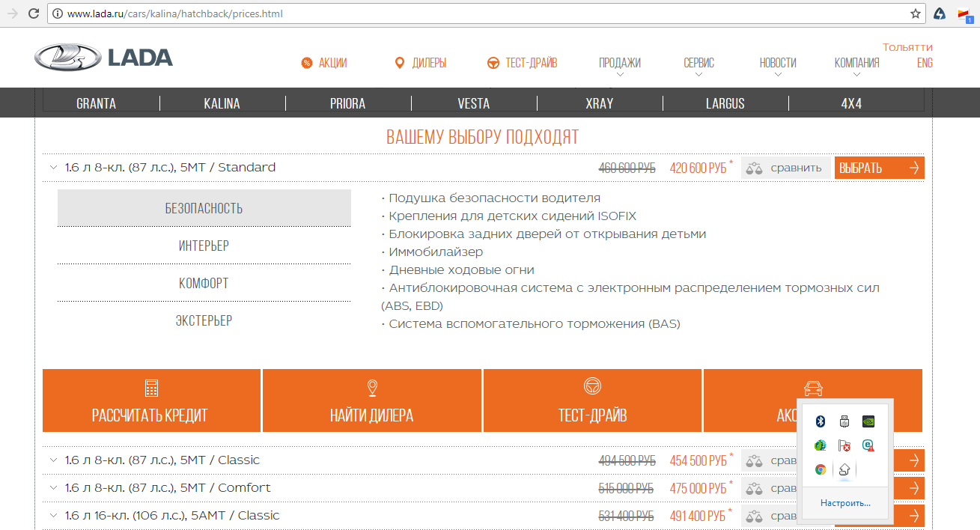Open the АКЦИИ link in header

click(x=332, y=63)
